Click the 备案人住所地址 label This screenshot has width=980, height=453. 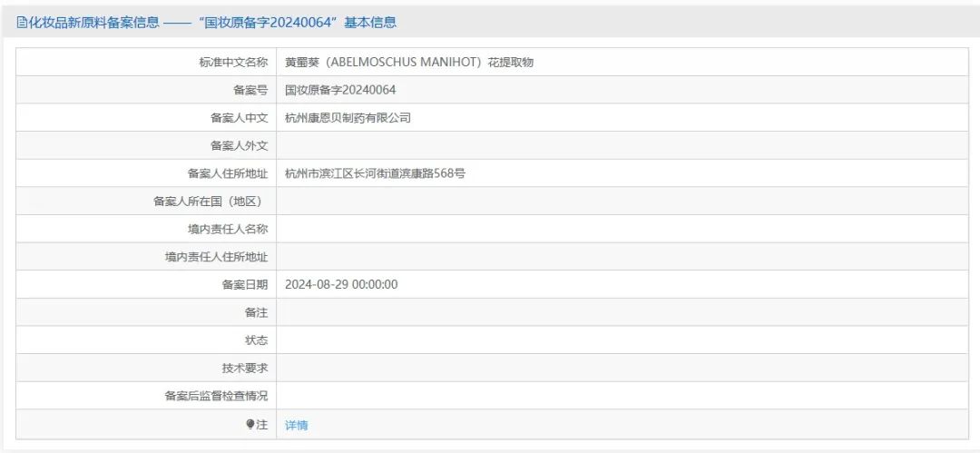click(x=228, y=173)
